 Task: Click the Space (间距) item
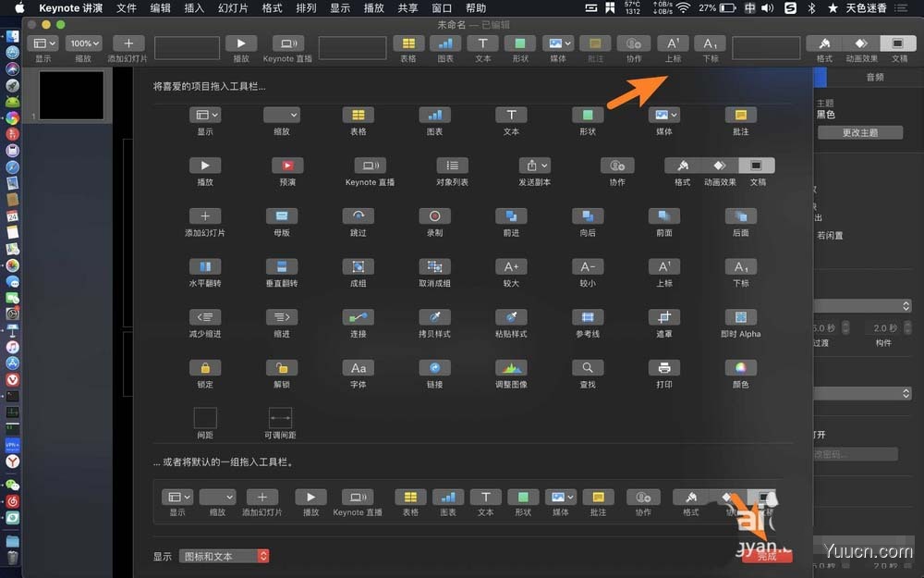pyautogui.click(x=205, y=418)
